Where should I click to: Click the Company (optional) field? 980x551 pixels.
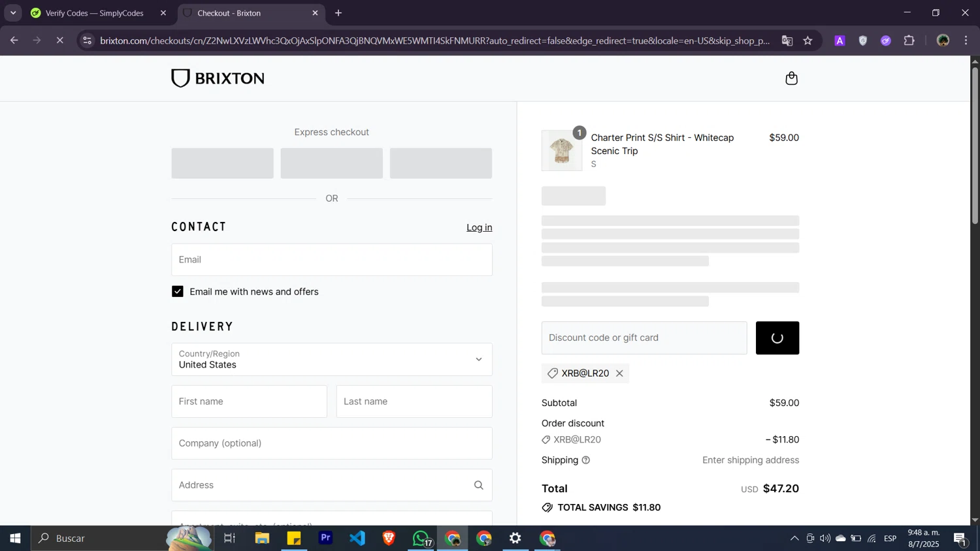pos(332,443)
